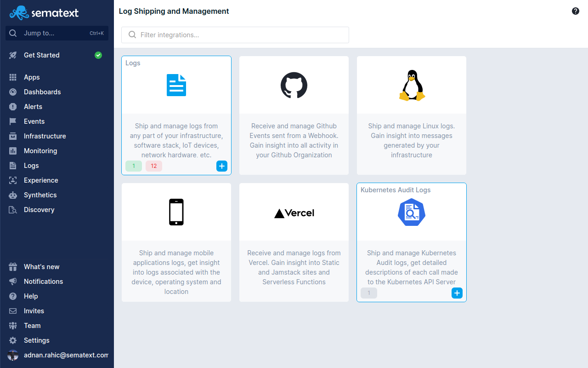This screenshot has height=368, width=588.
Task: Open Dashboards from the sidebar
Action: coord(57,92)
